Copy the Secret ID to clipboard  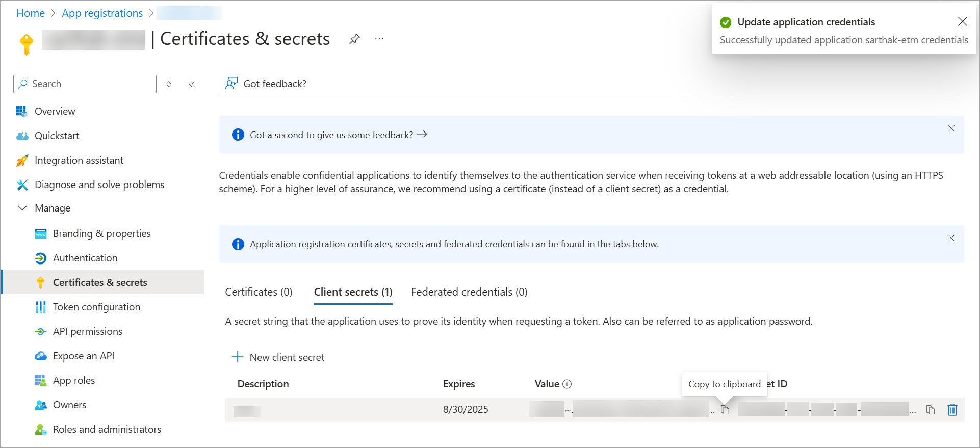click(931, 410)
